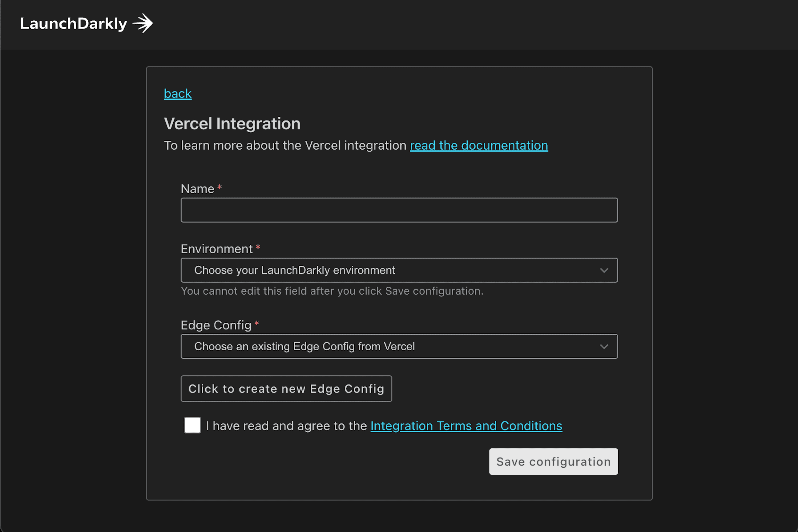Open Integration Terms and Conditions link
798x532 pixels.
466,426
